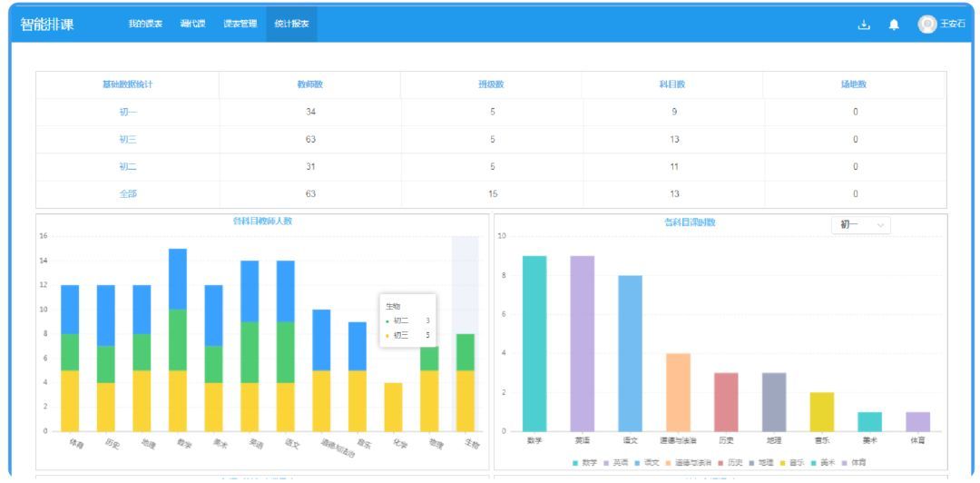This screenshot has width=980, height=483.
Task: Click the 智能排课 app title
Action: tap(47, 25)
